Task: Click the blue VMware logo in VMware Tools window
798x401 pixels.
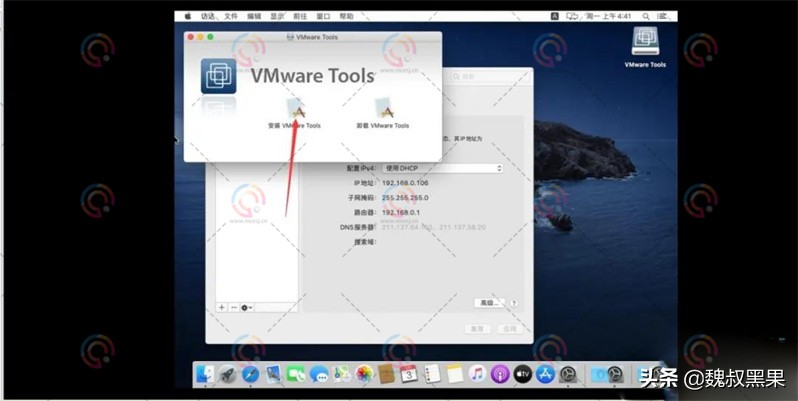Action: [218, 76]
